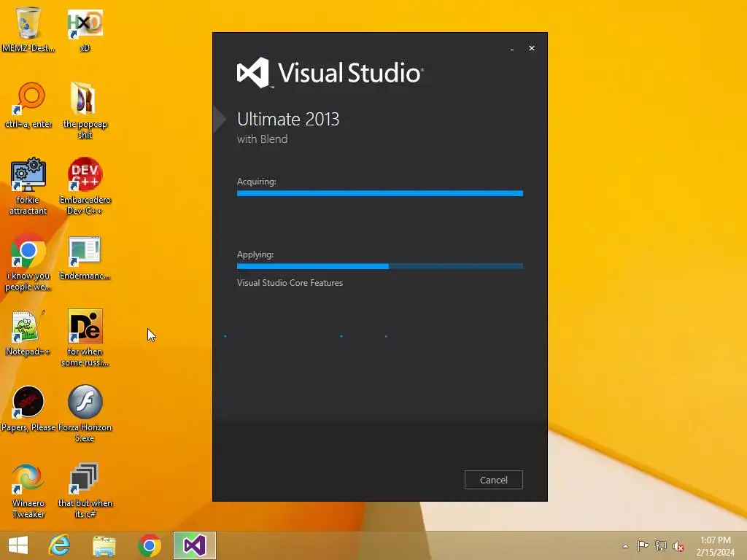Select the 'Visual Studio Core Features' status text
The image size is (747, 560).
coord(290,282)
